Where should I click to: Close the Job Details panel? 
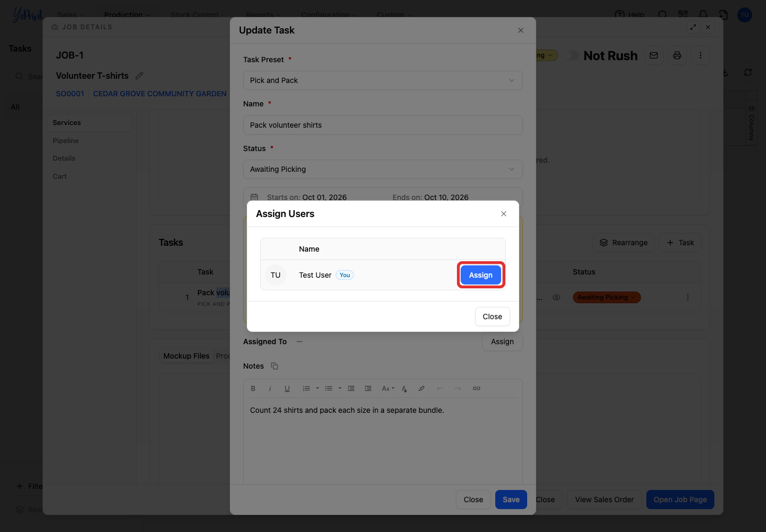pos(708,27)
